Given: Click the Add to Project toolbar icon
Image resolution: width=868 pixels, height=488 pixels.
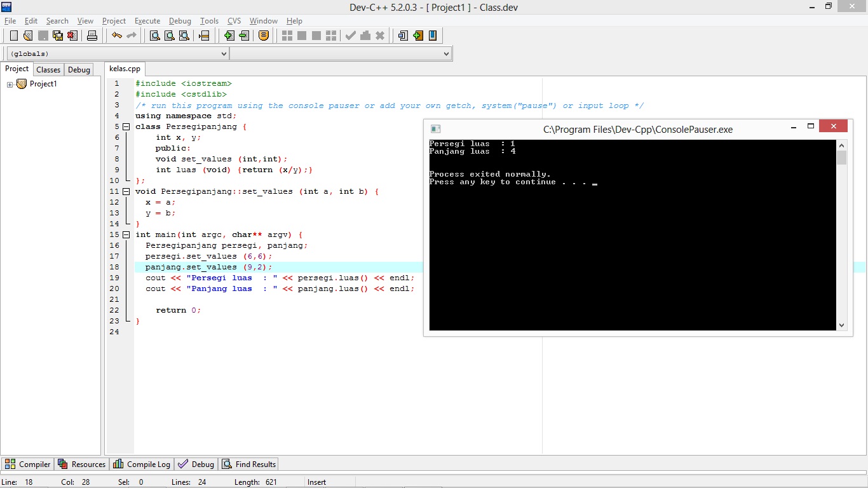Looking at the screenshot, I should click(229, 36).
